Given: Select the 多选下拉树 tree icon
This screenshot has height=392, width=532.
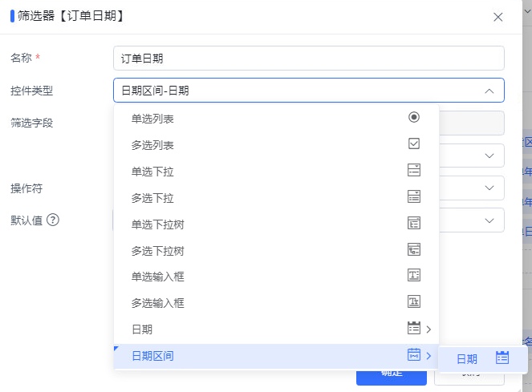Looking at the screenshot, I should [x=413, y=249].
